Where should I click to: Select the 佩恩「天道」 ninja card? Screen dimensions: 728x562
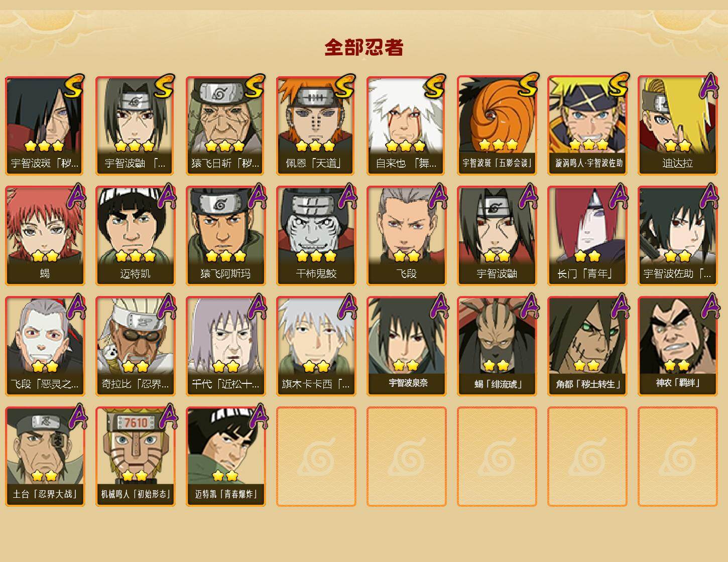pyautogui.click(x=316, y=125)
